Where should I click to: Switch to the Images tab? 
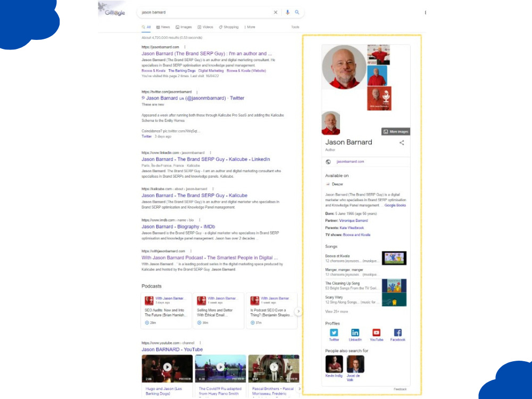(184, 27)
